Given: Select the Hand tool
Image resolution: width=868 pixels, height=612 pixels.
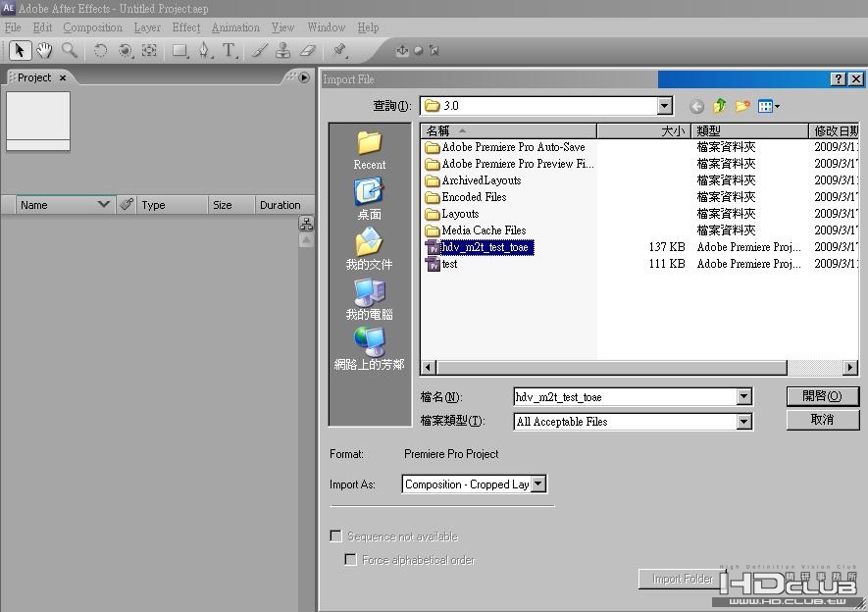Looking at the screenshot, I should click(x=44, y=50).
